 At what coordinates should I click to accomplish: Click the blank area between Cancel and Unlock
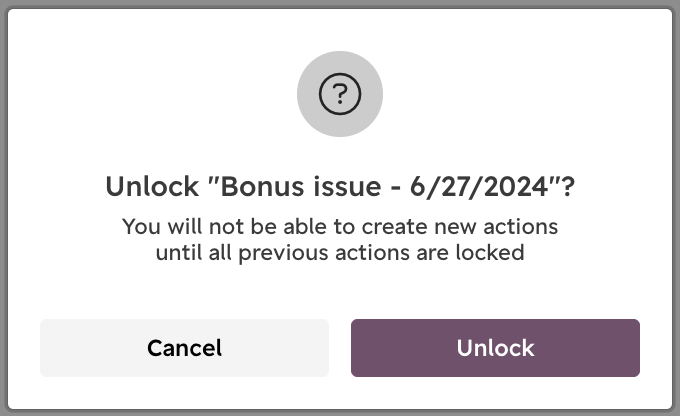tap(340, 348)
